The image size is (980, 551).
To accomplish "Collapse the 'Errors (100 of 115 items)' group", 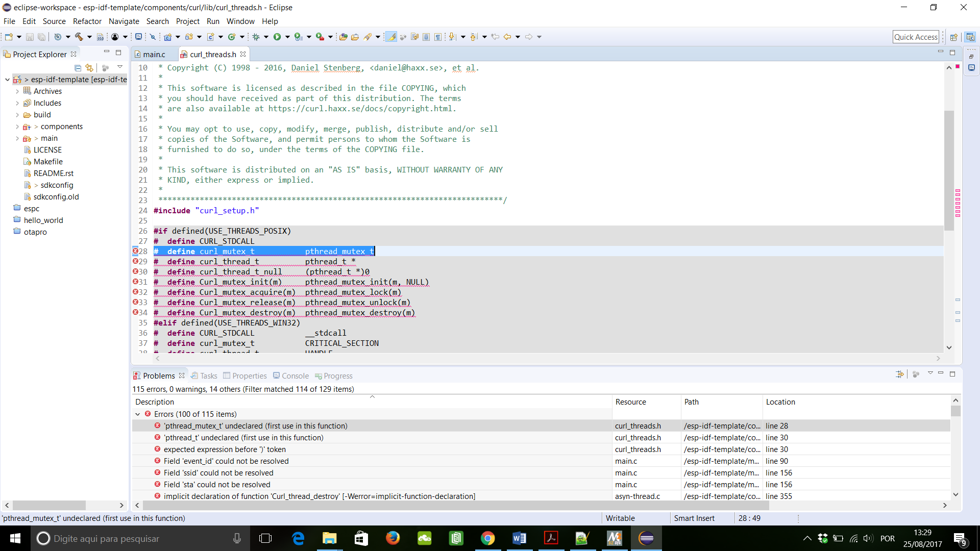I will 138,414.
